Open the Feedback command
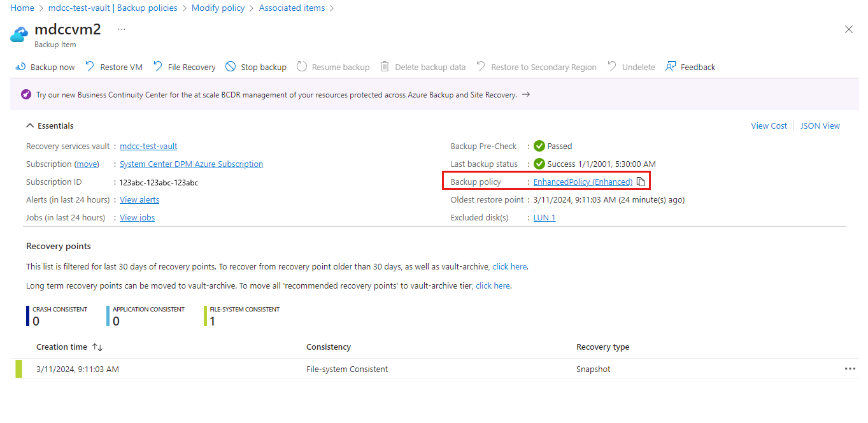 point(690,66)
